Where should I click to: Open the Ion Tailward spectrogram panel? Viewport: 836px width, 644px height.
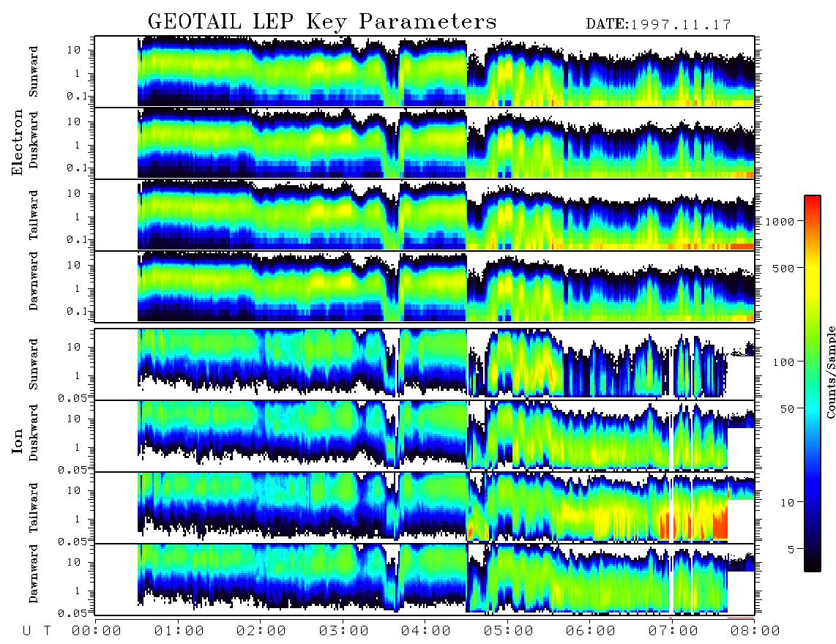[x=425, y=508]
